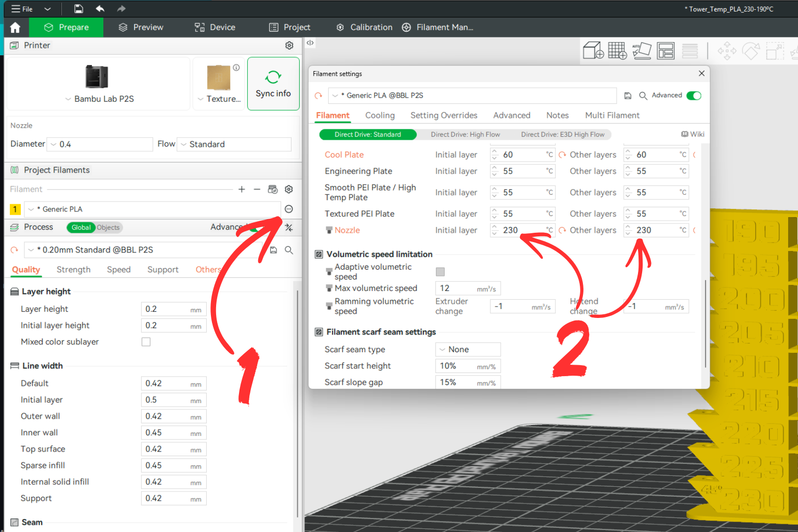Click the plus icon to add filament
This screenshot has width=798, height=532.
coord(242,190)
